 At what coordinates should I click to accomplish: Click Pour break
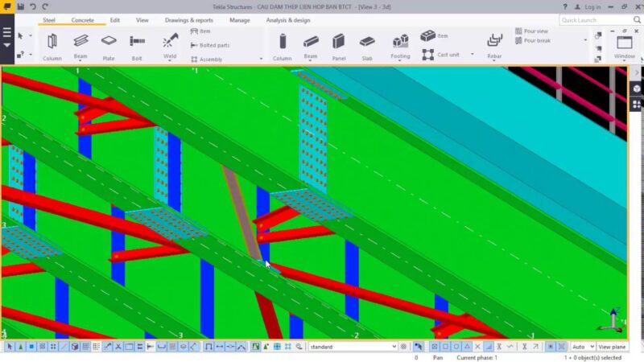[533, 41]
